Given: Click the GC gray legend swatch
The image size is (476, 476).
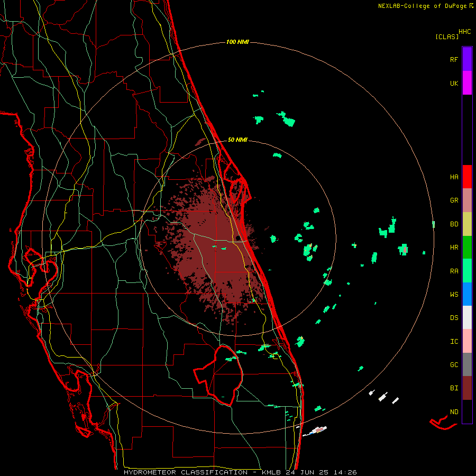Looking at the screenshot, I should [467, 364].
